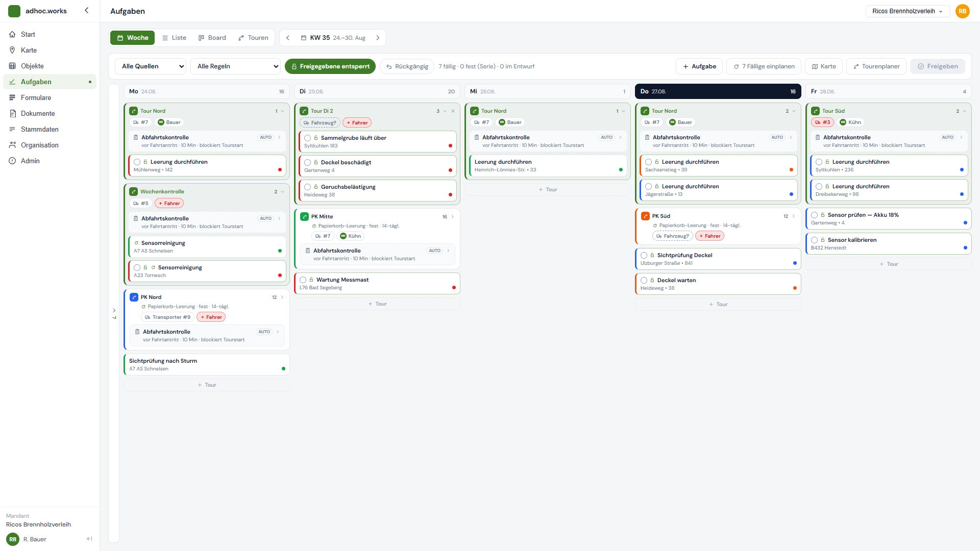
Task: Click the Objekte grid icon in sidebar
Action: 12,66
